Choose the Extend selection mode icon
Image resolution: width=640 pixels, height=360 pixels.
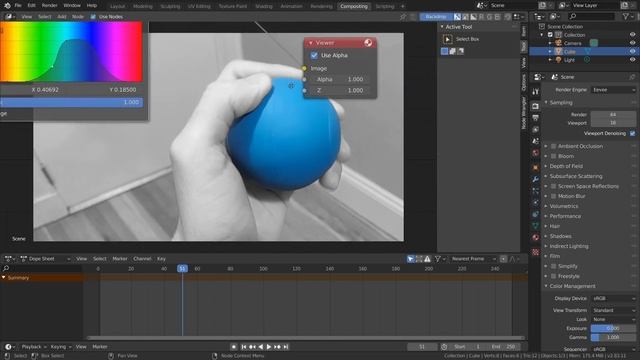pos(453,51)
